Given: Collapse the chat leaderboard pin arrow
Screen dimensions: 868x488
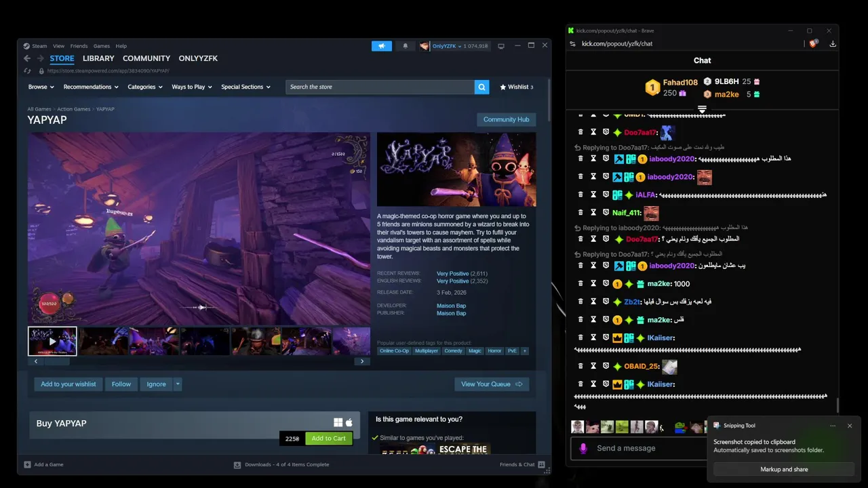Looking at the screenshot, I should 703,109.
